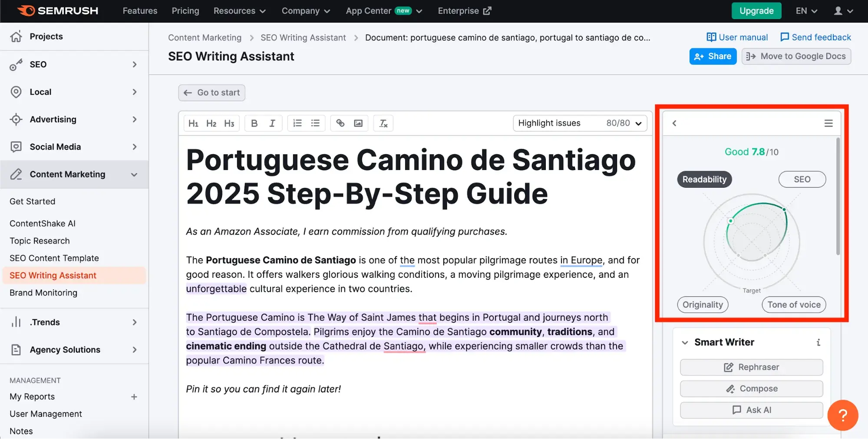Open the Features page
The height and width of the screenshot is (439, 868).
140,11
